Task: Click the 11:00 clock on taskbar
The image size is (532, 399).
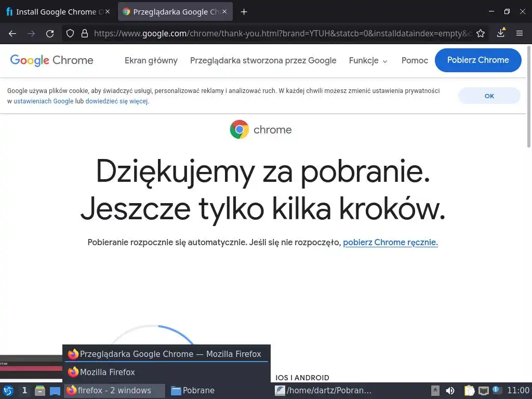Action: tap(518, 391)
